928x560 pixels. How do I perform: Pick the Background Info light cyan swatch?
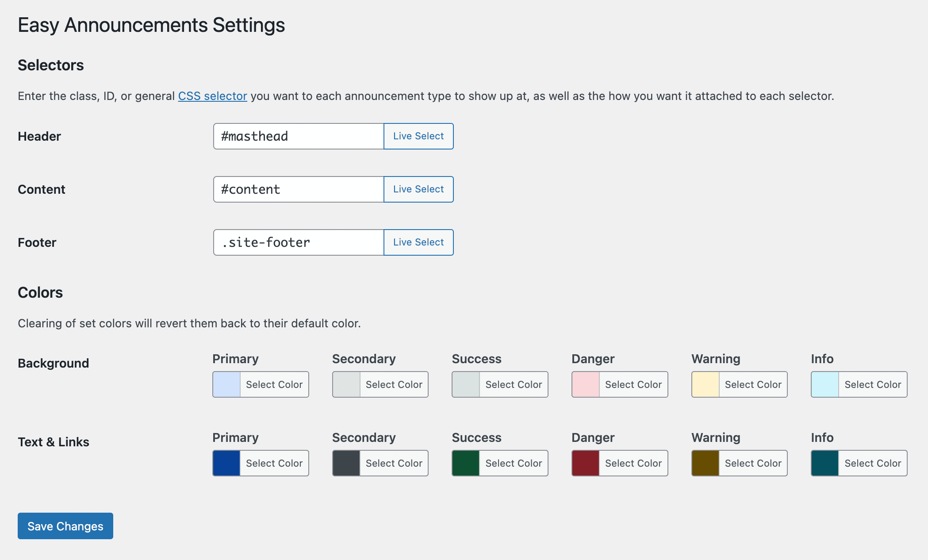click(x=825, y=384)
